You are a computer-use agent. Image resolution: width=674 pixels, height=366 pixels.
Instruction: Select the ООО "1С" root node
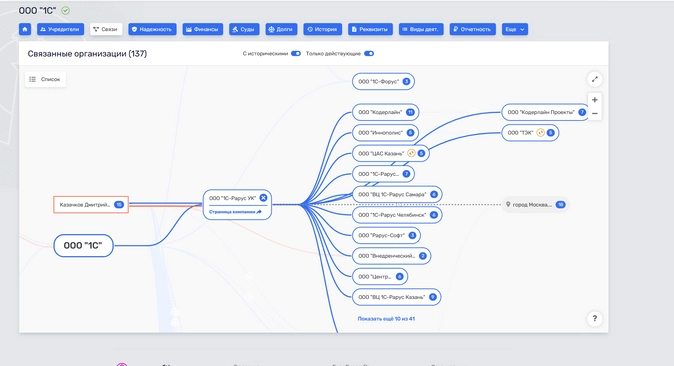click(x=83, y=246)
